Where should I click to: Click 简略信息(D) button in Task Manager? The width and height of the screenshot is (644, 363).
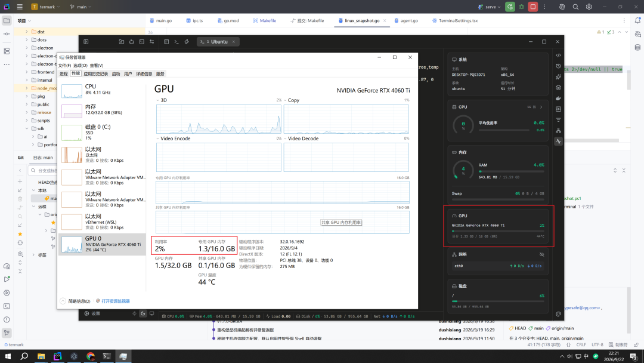tap(76, 301)
